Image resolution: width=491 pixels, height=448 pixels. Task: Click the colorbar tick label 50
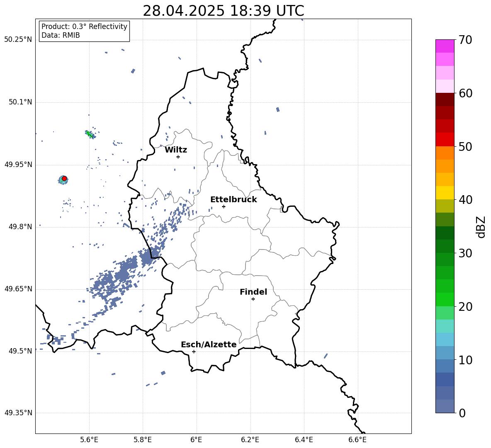click(465, 146)
